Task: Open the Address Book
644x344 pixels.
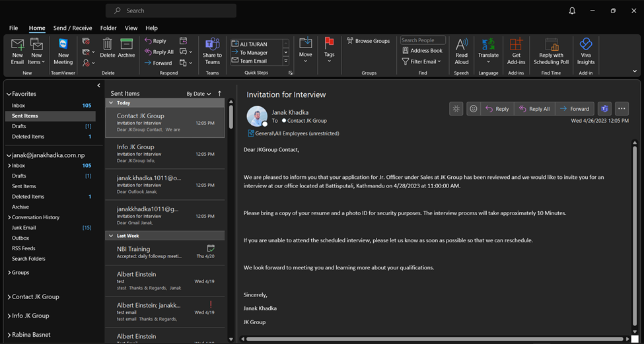Action: click(x=422, y=50)
